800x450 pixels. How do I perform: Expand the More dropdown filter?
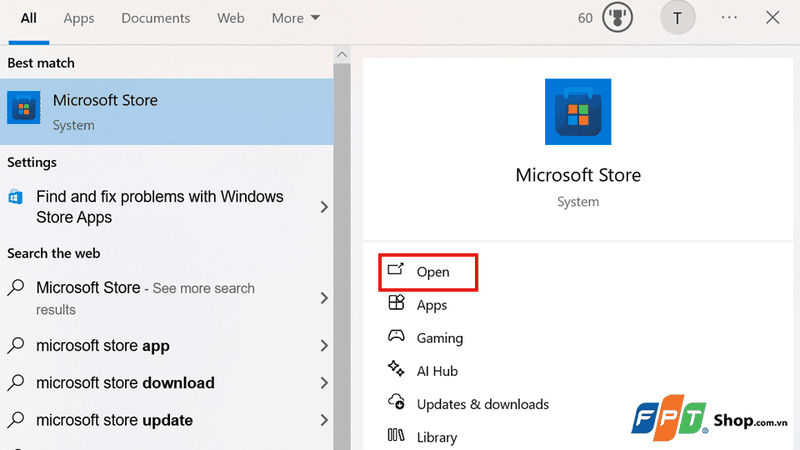pyautogui.click(x=295, y=18)
